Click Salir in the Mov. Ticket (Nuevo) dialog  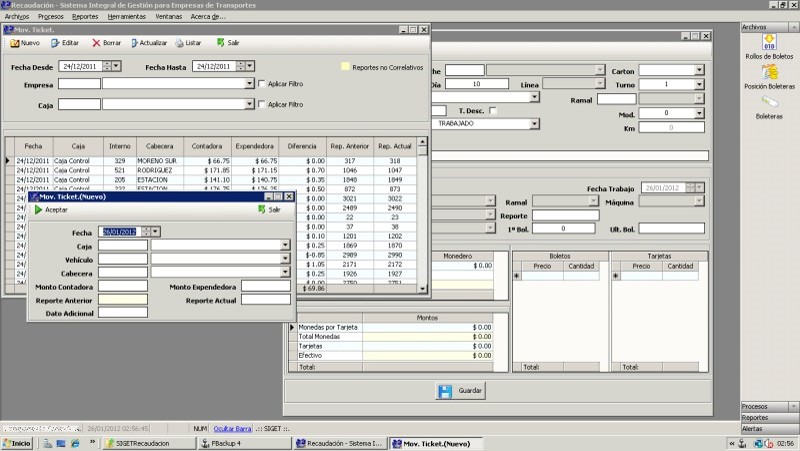(269, 210)
